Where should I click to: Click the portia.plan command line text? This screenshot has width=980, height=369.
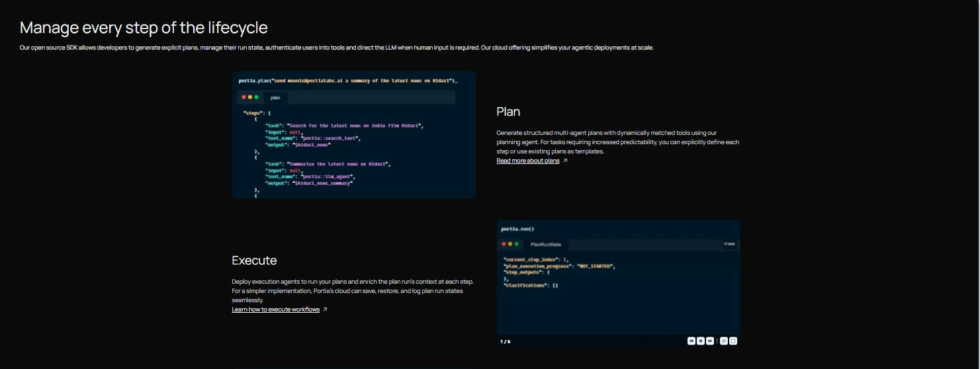(347, 81)
